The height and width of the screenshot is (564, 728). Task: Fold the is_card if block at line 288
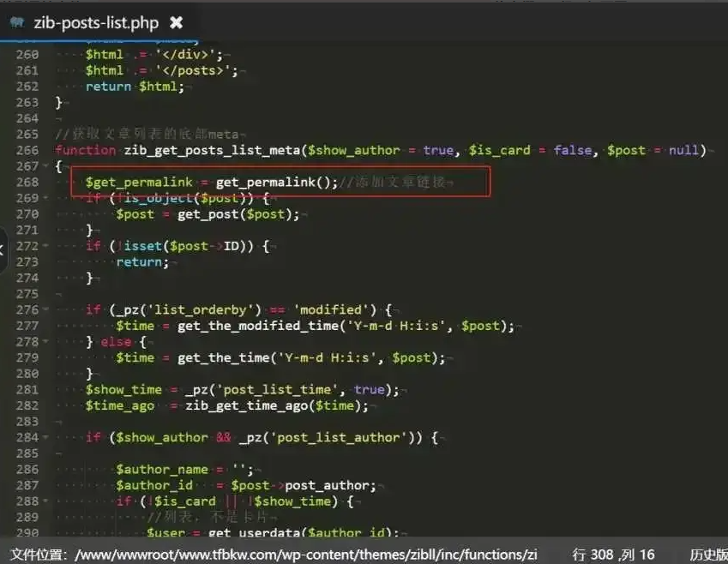(46, 501)
